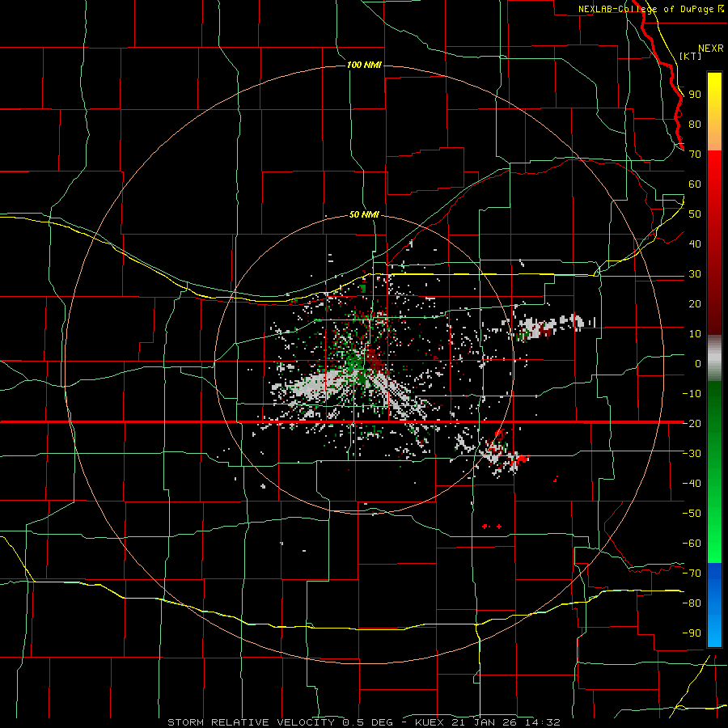Click the '100 NMI' range ring label
The image size is (728, 728).
[365, 65]
